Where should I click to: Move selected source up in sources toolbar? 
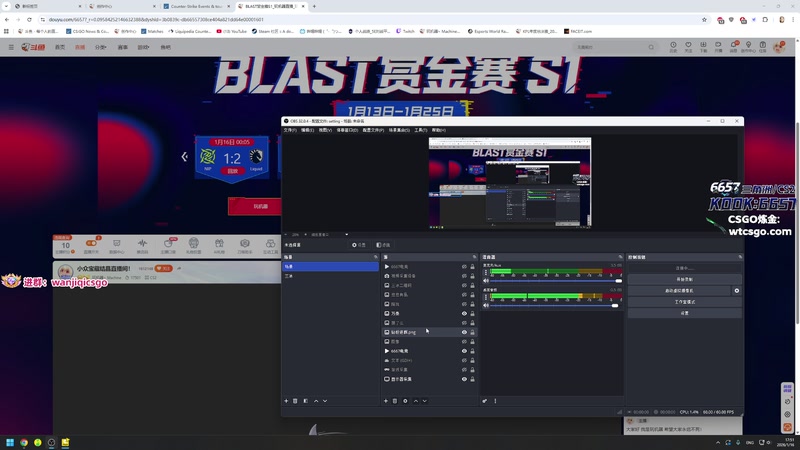pyautogui.click(x=415, y=401)
